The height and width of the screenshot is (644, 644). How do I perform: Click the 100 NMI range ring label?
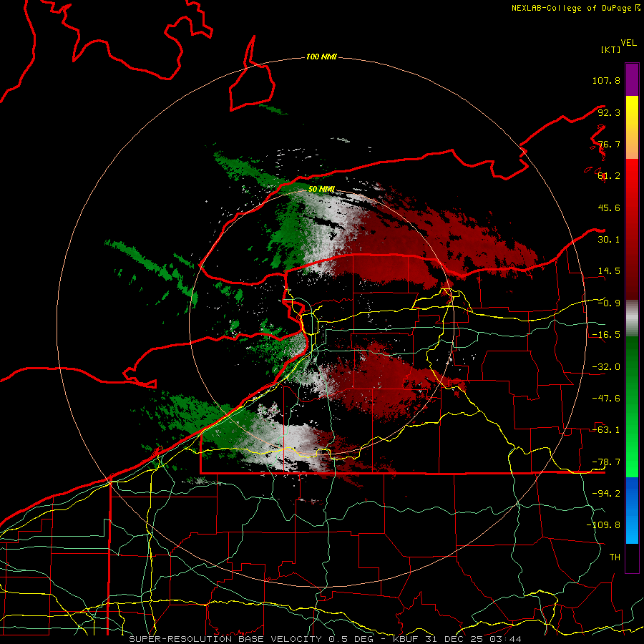tap(321, 57)
